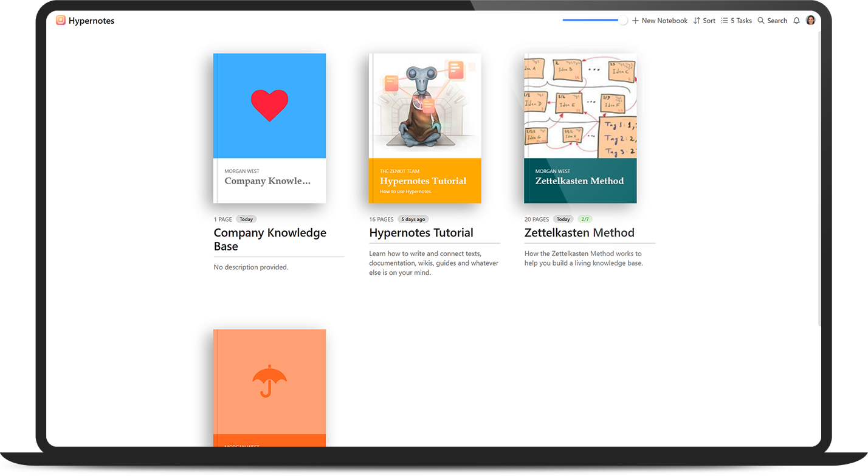Click the Zettelkasten Method description text
Image resolution: width=868 pixels, height=476 pixels.
[x=584, y=258]
